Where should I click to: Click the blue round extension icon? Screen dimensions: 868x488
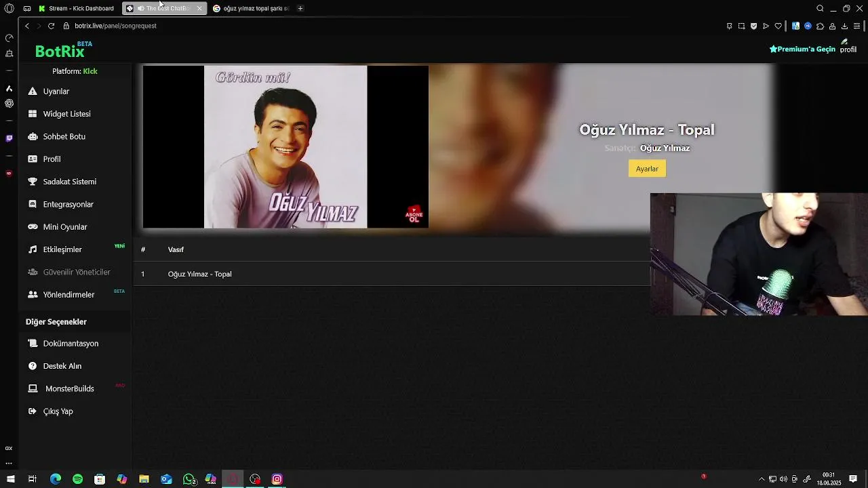[808, 26]
